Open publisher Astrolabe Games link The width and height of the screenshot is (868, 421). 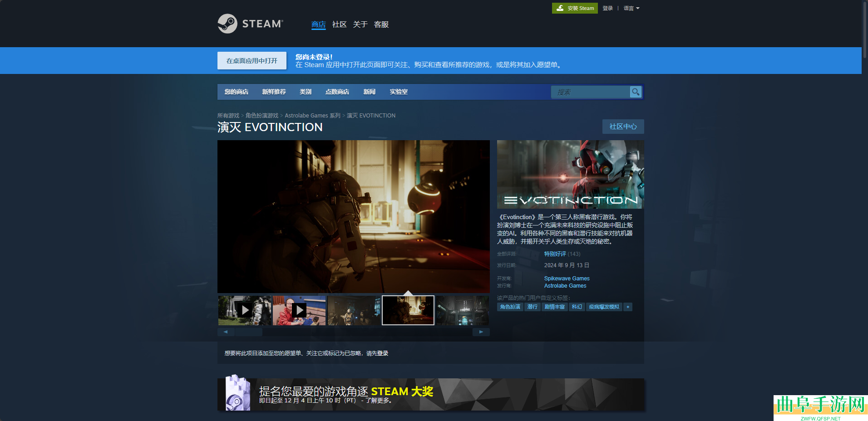(565, 286)
